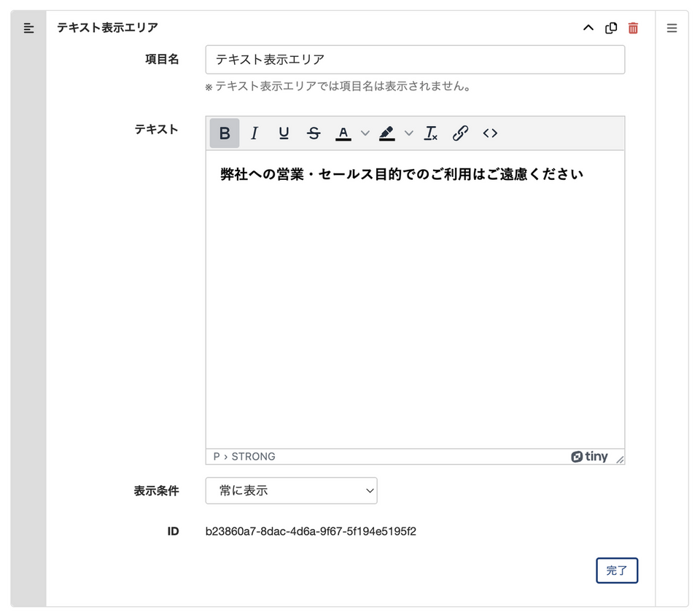The image size is (700, 612).
Task: Open the source code view
Action: [x=490, y=133]
